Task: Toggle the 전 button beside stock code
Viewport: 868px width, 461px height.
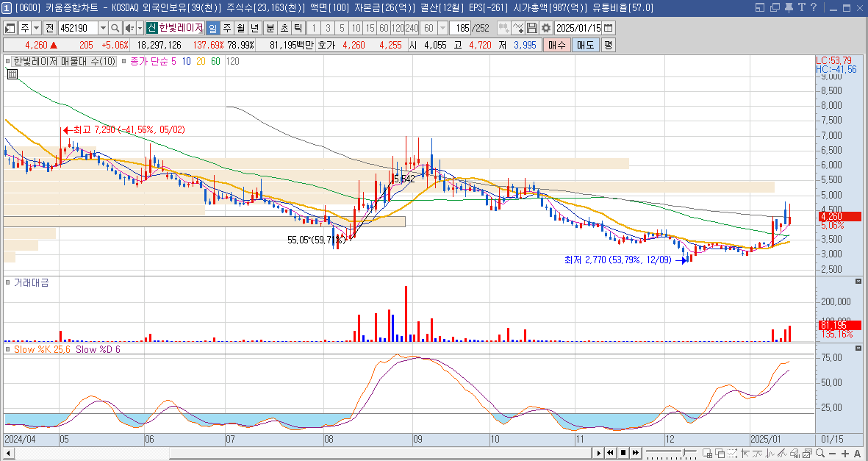Action: pyautogui.click(x=50, y=28)
